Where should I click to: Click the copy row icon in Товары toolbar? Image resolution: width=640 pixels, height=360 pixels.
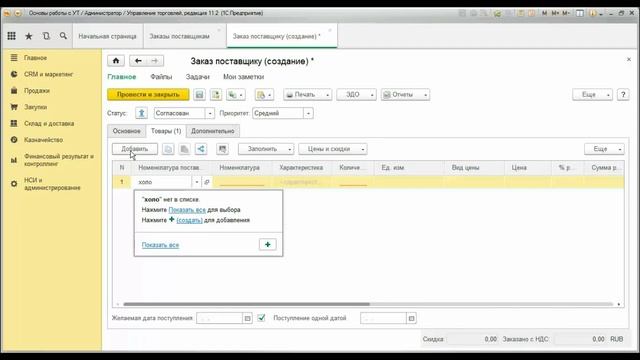[x=168, y=149]
